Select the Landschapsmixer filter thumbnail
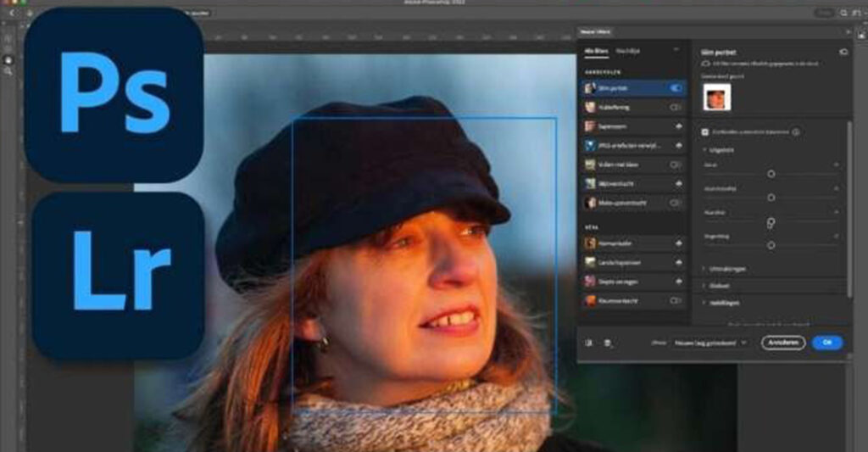 [x=590, y=263]
